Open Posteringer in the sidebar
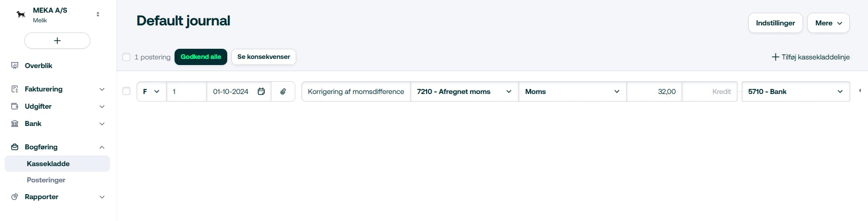 click(x=46, y=180)
